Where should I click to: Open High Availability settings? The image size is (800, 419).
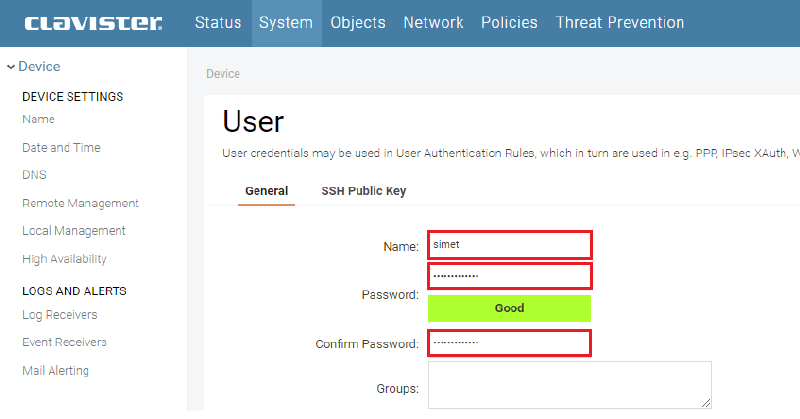pos(64,259)
